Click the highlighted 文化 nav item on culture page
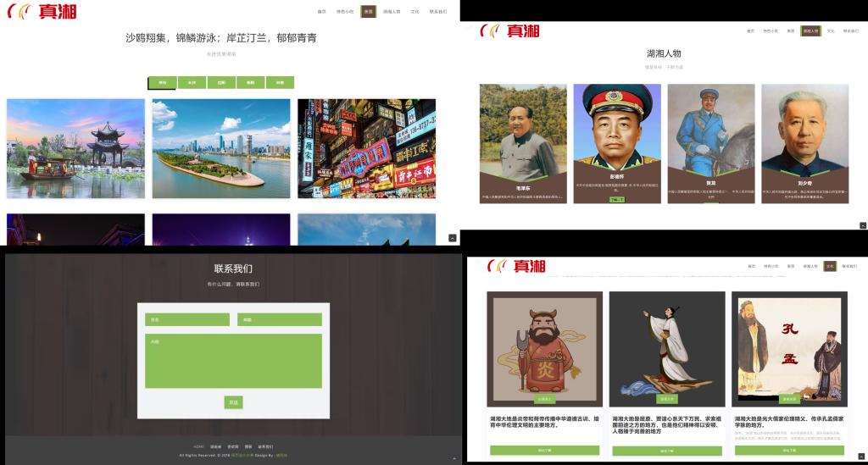 [x=830, y=266]
